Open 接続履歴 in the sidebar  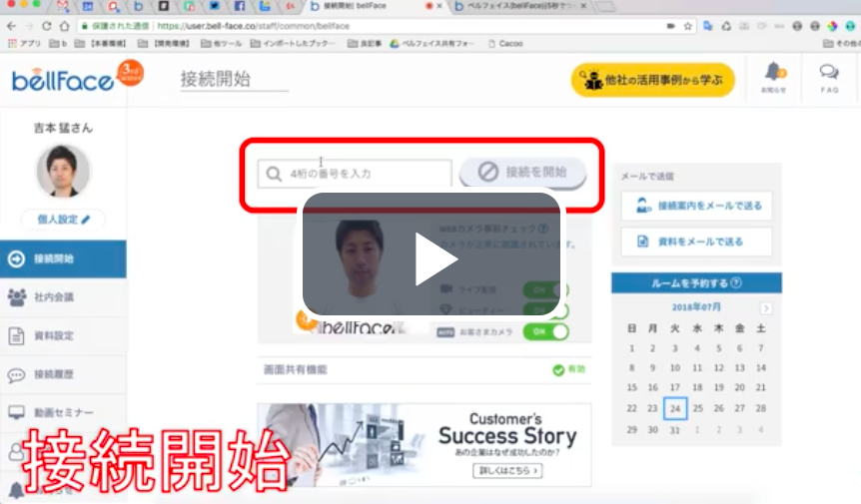[x=63, y=374]
